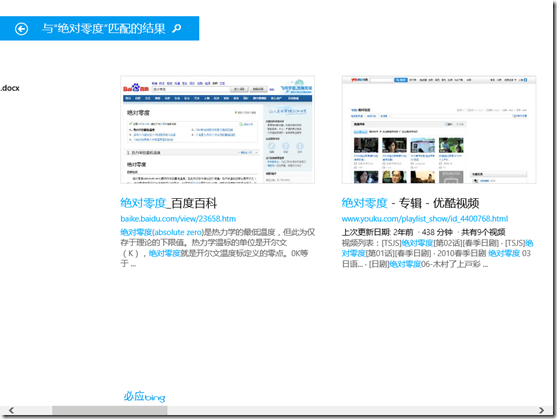557x419 pixels.
Task: Click the Baidu description starting 绝对零度(absolute zero)
Action: 217,248
